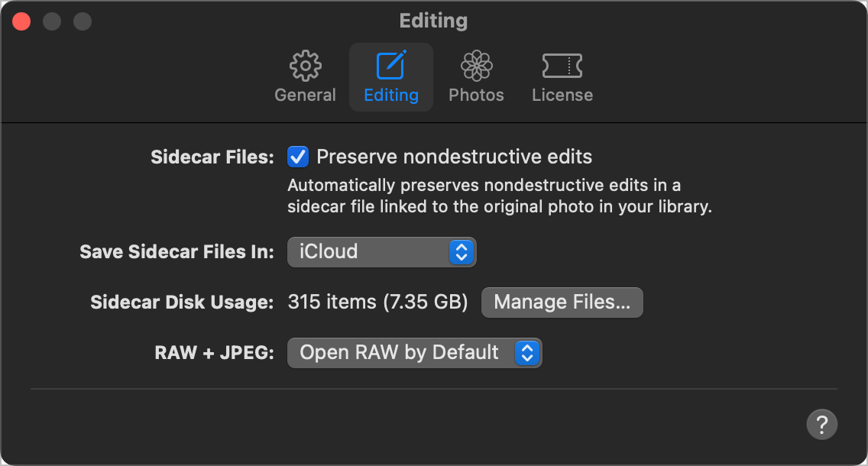
Task: Click the Photos flower icon
Action: pos(476,66)
